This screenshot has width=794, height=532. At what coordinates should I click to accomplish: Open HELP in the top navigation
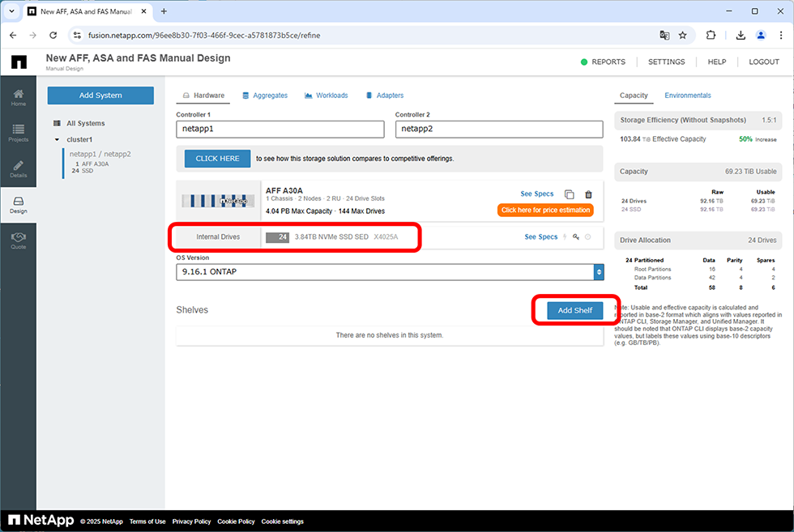click(716, 62)
